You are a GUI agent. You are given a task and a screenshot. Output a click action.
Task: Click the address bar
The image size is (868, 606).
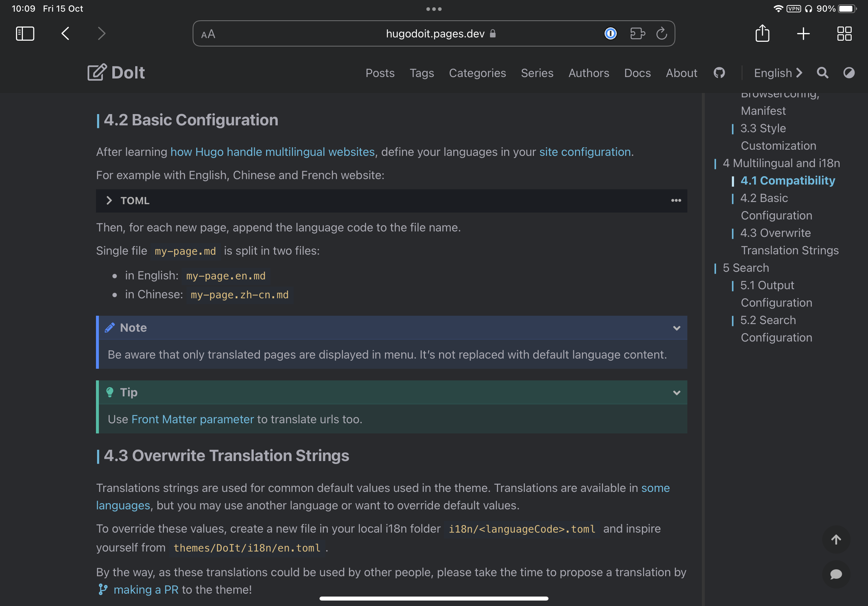pyautogui.click(x=434, y=33)
